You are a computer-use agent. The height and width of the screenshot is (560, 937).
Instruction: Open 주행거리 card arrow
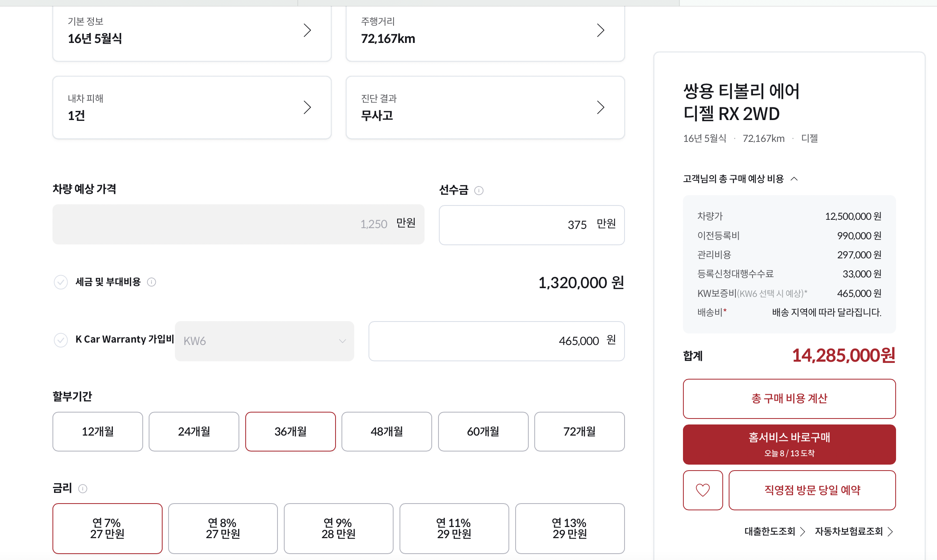(601, 30)
